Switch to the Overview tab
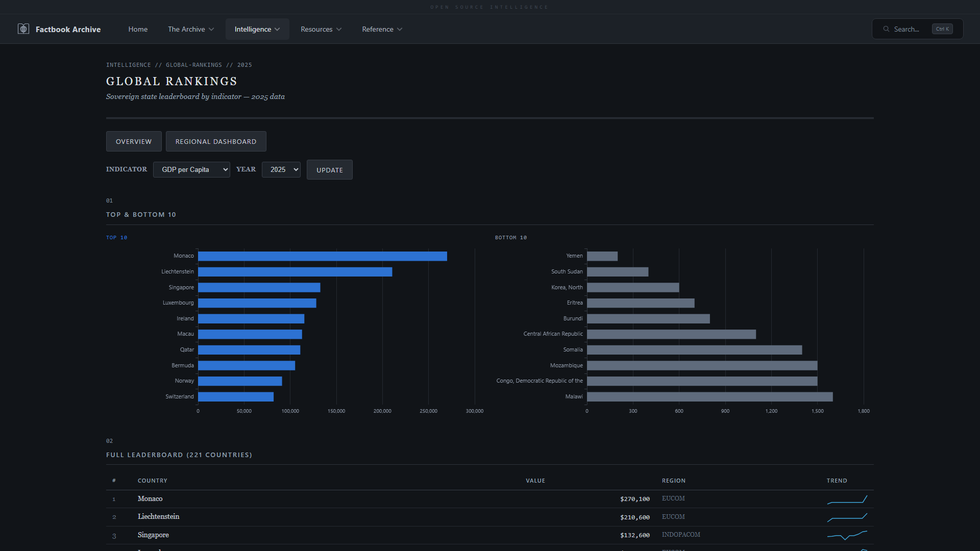 coord(134,141)
